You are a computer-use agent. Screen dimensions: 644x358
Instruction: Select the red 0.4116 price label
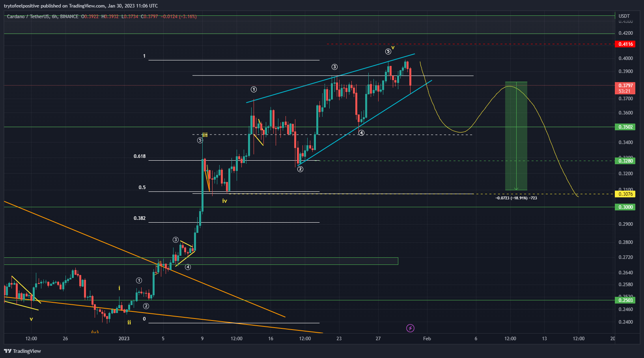tap(625, 44)
